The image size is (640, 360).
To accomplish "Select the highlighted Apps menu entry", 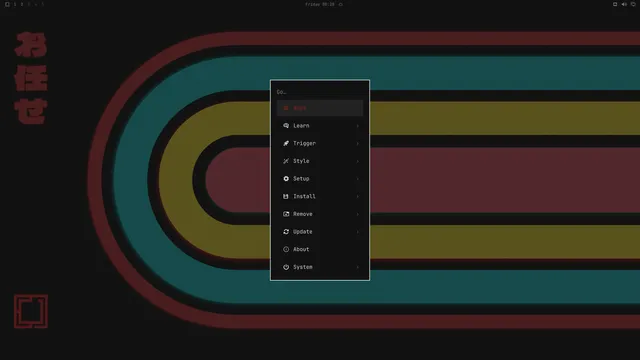I will point(320,108).
